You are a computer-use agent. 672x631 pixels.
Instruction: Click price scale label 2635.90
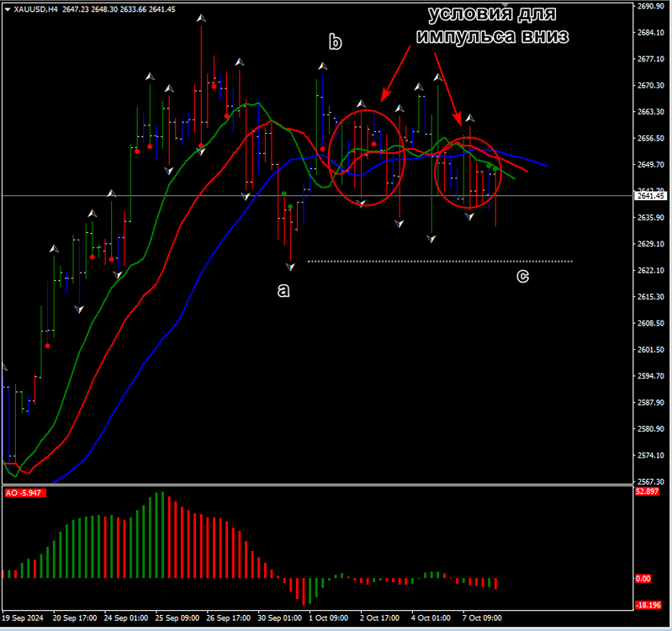click(651, 218)
